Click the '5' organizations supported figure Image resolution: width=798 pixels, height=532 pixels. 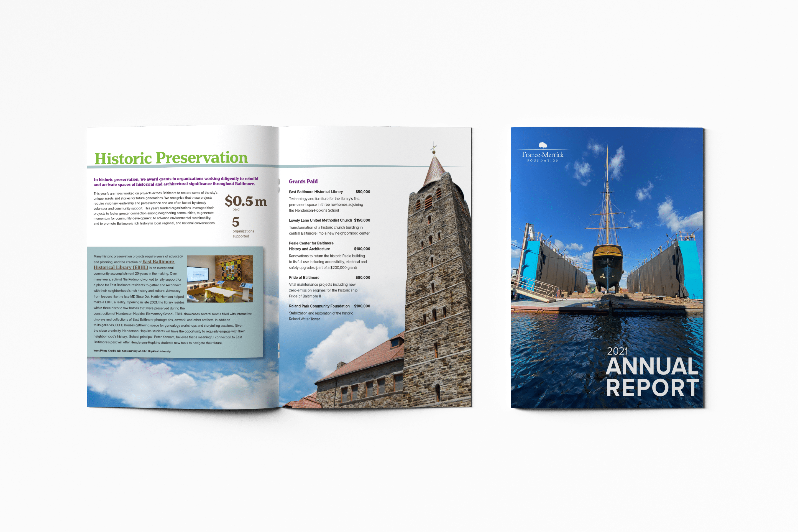click(x=236, y=222)
